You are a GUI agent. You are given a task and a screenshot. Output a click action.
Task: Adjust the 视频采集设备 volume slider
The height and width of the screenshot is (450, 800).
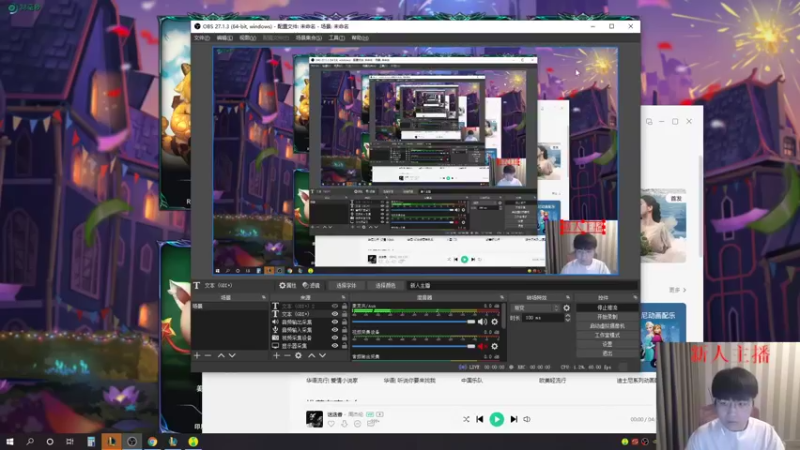pos(413,346)
